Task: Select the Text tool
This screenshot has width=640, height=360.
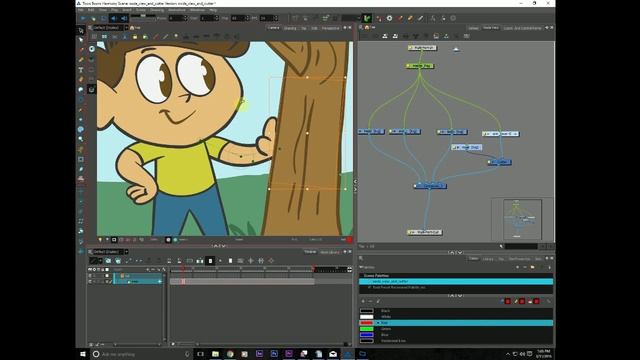Action: (81, 70)
